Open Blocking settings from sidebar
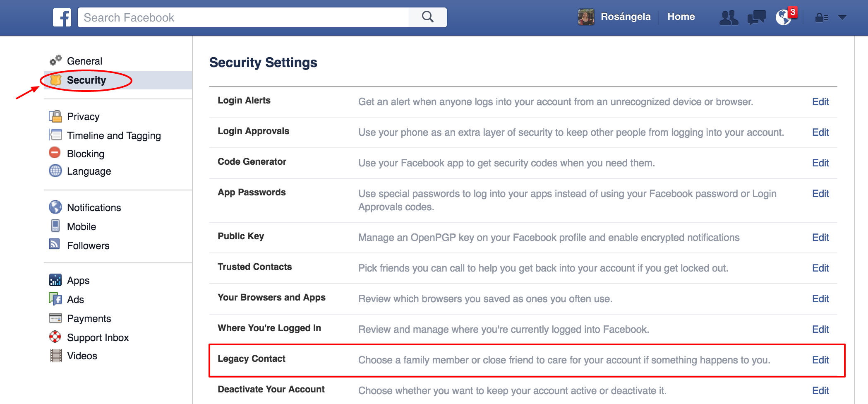This screenshot has width=868, height=404. click(x=86, y=154)
